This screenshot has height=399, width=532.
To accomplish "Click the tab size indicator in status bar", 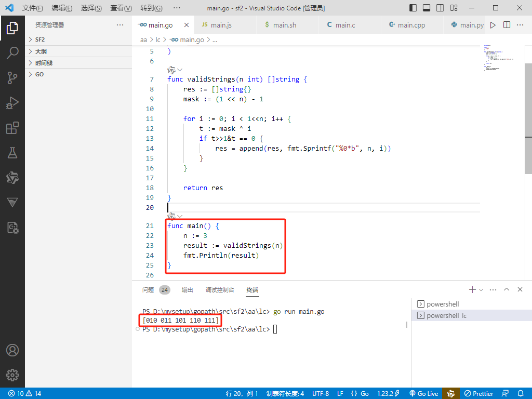I will click(285, 393).
